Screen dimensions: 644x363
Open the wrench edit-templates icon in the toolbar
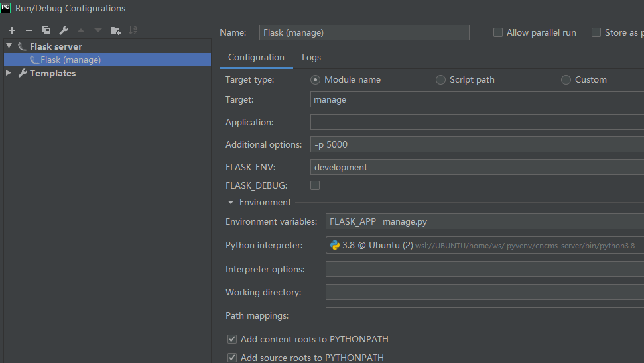tap(64, 30)
